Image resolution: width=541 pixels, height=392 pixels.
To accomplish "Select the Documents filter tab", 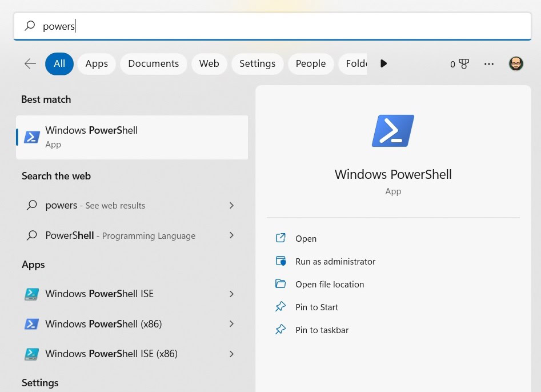I will coord(153,64).
